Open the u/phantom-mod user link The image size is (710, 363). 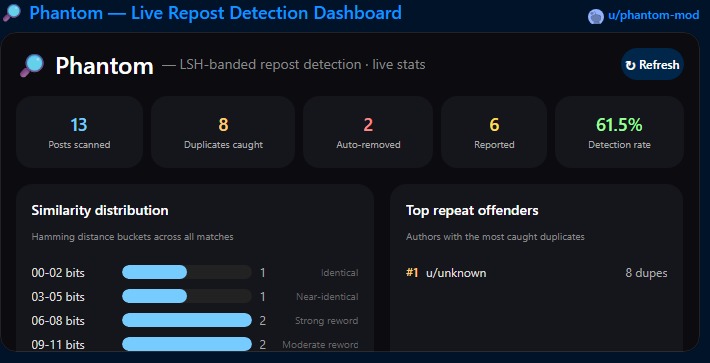[653, 16]
